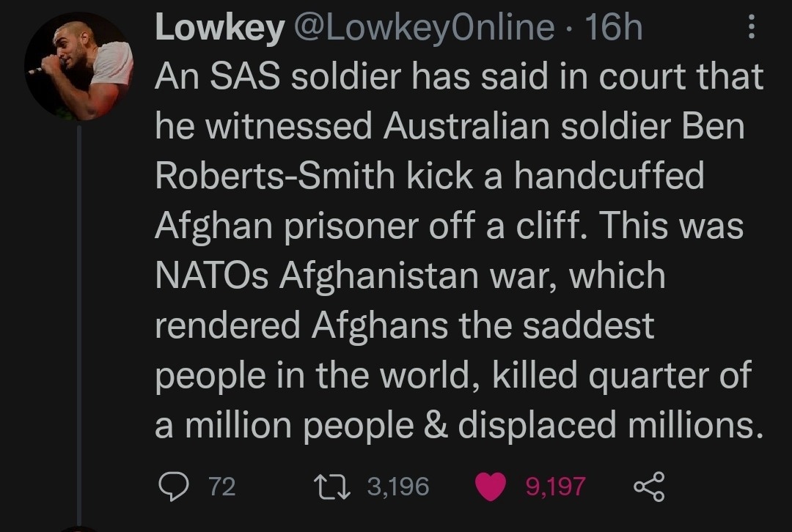This screenshot has height=532, width=792.
Task: Click the display name Lowkey
Action: click(219, 29)
